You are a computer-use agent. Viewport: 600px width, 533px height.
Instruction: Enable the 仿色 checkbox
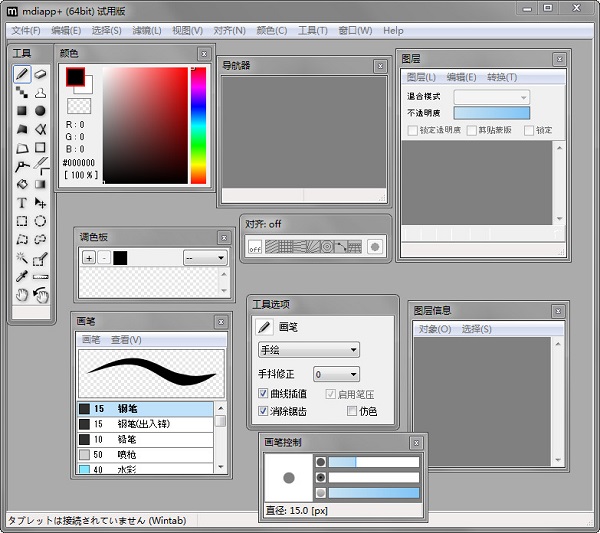click(x=352, y=411)
